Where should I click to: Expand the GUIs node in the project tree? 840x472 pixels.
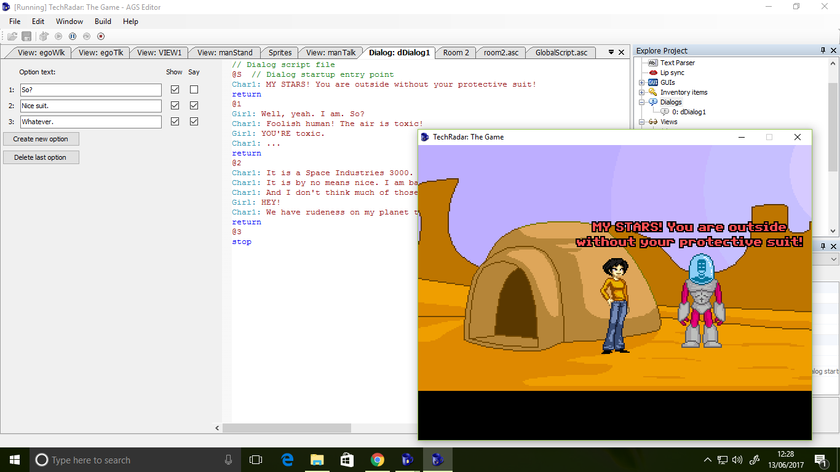(x=642, y=83)
